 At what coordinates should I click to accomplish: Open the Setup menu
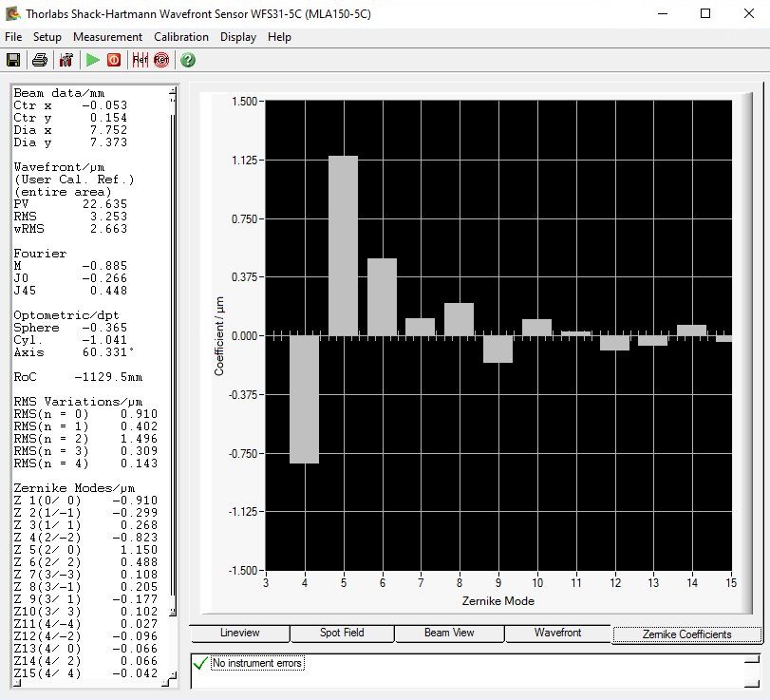(47, 37)
